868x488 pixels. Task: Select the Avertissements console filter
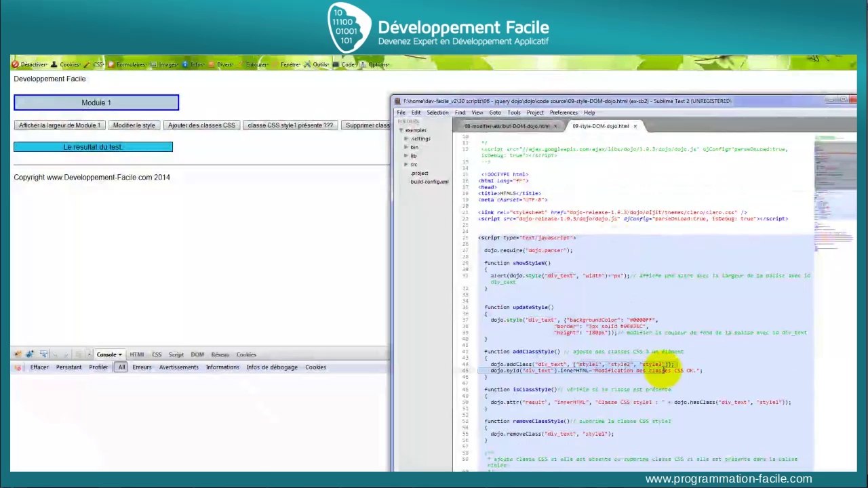pyautogui.click(x=179, y=367)
